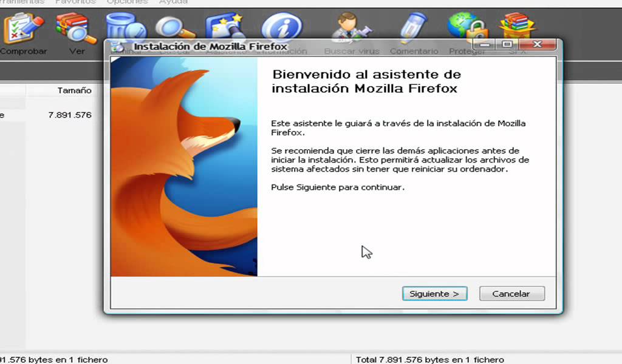Image resolution: width=622 pixels, height=364 pixels.
Task: Open the Opciones menu in WinRAR
Action: click(127, 2)
